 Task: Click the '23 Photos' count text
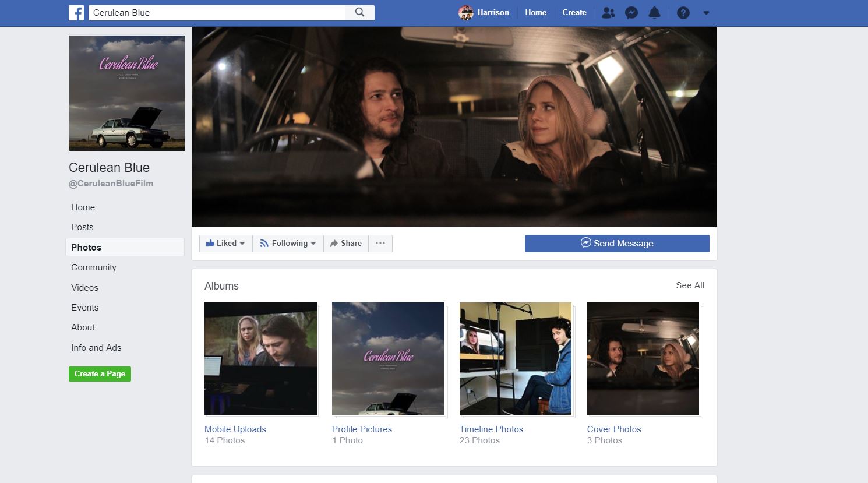[x=479, y=440]
